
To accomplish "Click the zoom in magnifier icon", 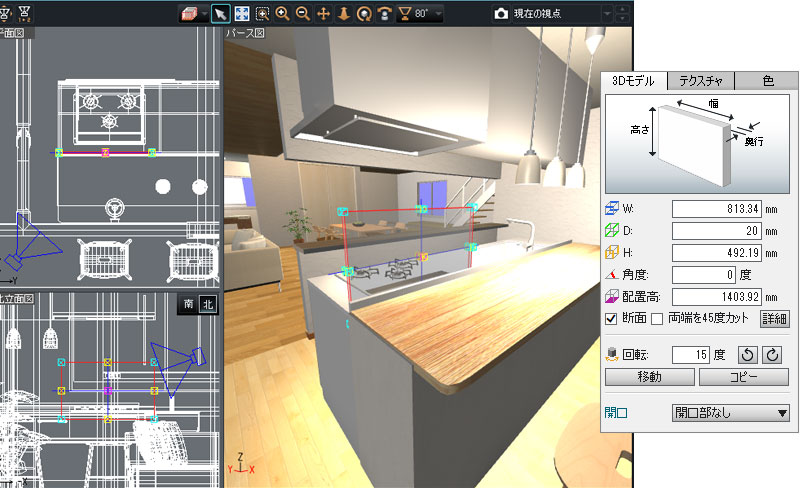I will pos(283,15).
